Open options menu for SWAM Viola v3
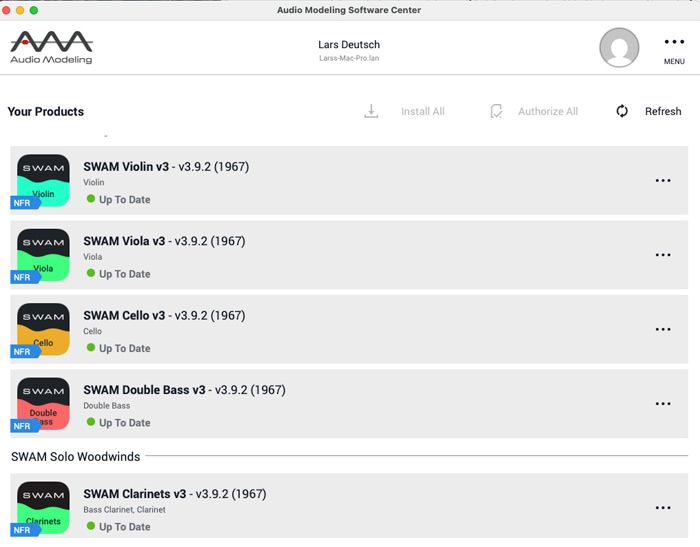This screenshot has width=700, height=547. (663, 255)
